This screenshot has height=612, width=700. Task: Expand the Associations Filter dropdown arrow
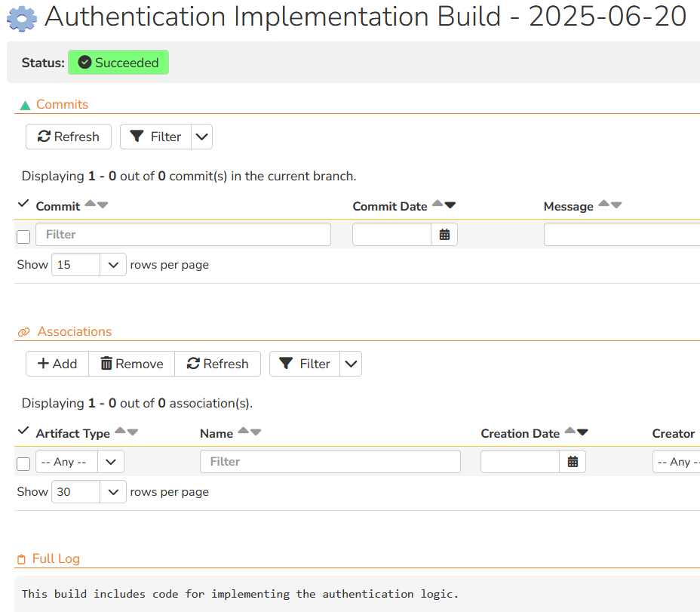coord(351,364)
